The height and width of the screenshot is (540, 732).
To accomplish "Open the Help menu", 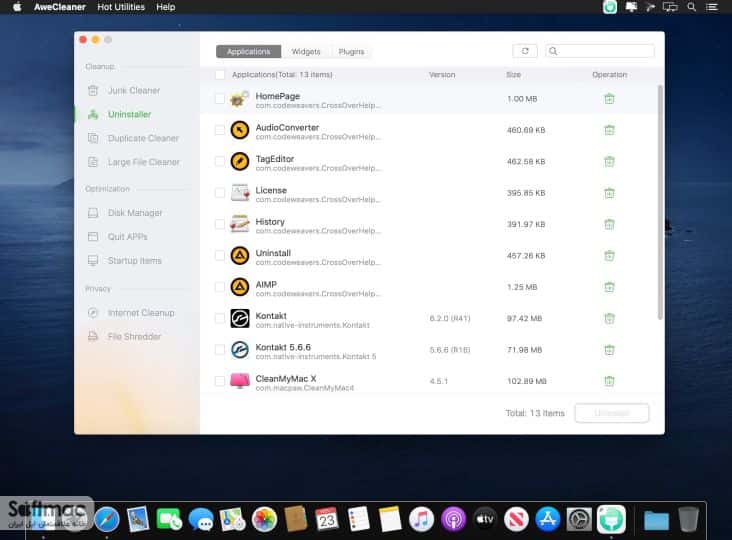I will pos(165,7).
